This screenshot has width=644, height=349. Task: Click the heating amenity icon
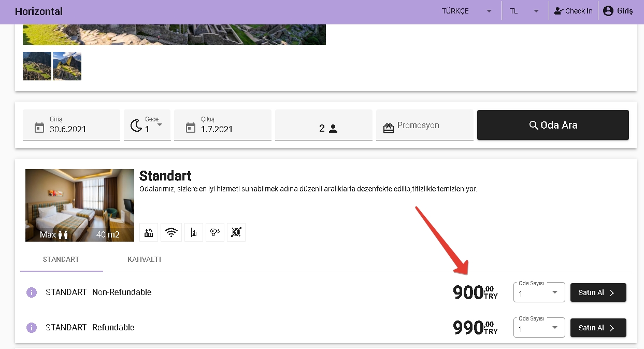[149, 232]
